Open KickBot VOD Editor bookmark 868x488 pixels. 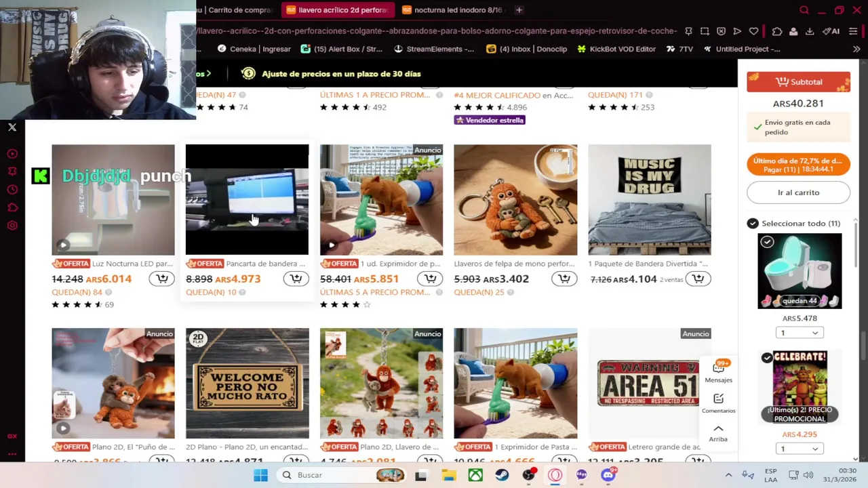coord(616,49)
